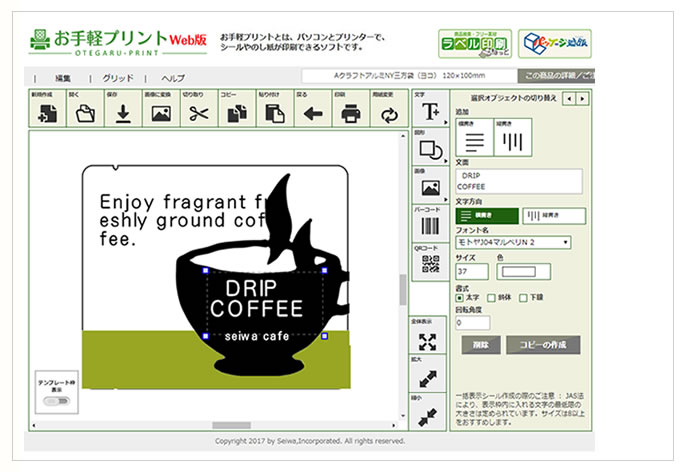Open the 色 text color swatch

pyautogui.click(x=524, y=271)
